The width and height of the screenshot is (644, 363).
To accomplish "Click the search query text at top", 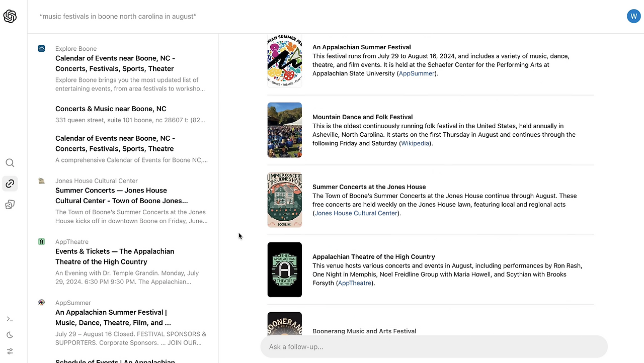I will point(118,17).
